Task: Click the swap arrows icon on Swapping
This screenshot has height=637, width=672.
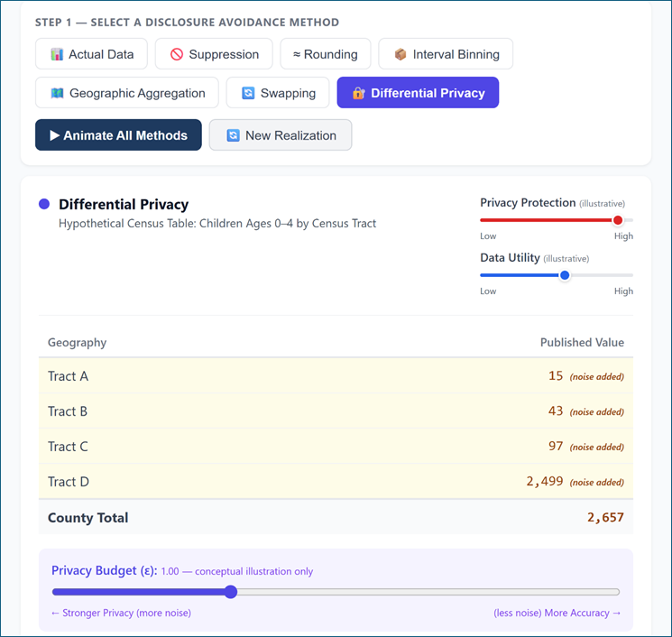Action: point(248,93)
